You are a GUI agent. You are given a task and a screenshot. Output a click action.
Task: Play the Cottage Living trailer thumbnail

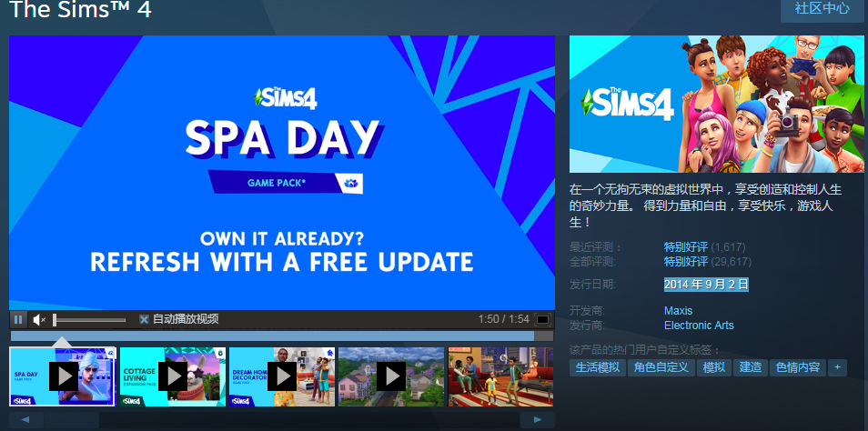coord(173,376)
